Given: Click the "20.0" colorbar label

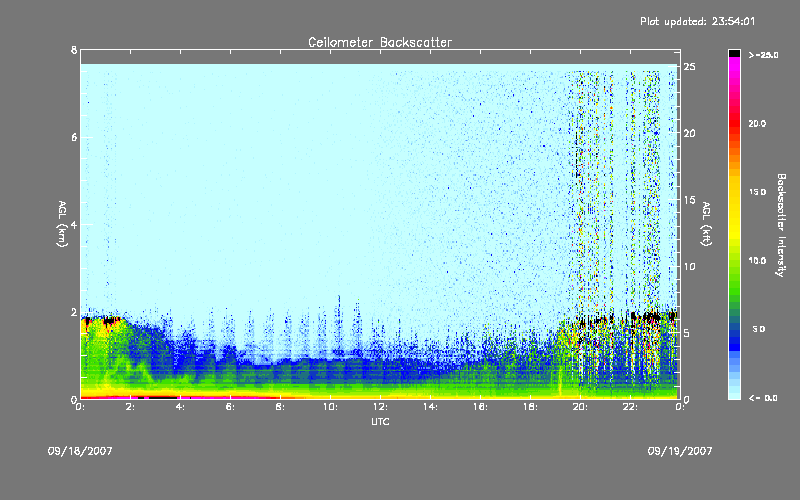Looking at the screenshot, I should coord(757,123).
